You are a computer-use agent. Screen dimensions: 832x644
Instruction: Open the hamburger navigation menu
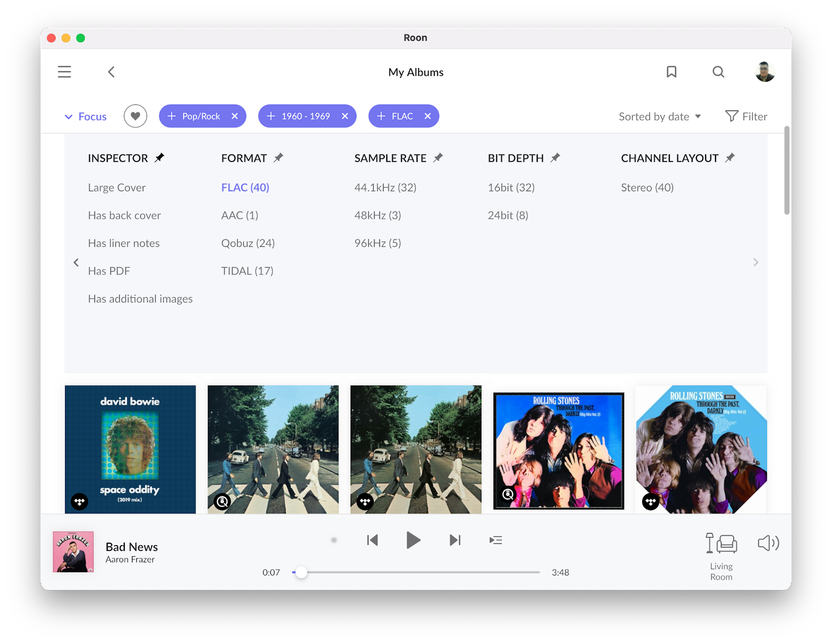click(x=64, y=72)
